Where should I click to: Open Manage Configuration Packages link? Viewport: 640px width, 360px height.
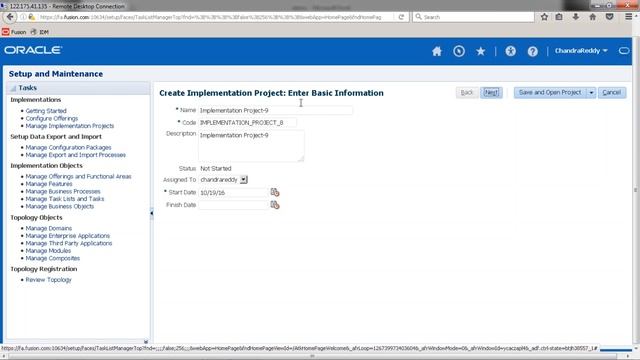[69, 147]
